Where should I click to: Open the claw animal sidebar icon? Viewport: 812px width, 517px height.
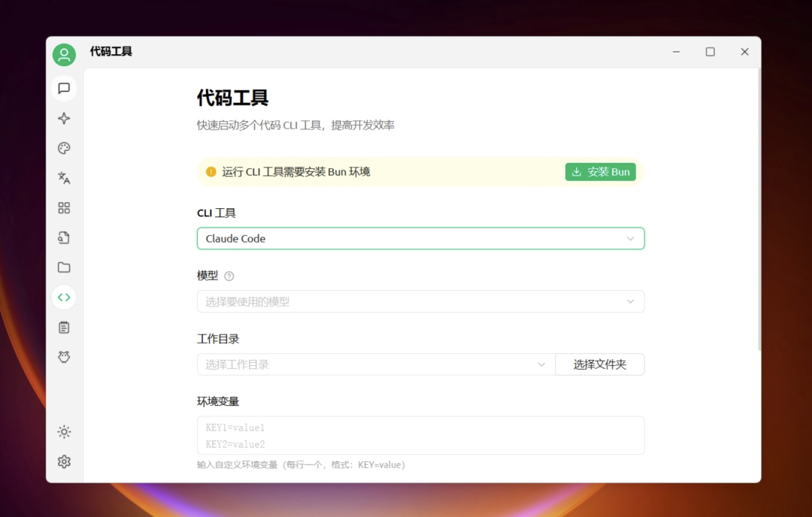(x=64, y=357)
